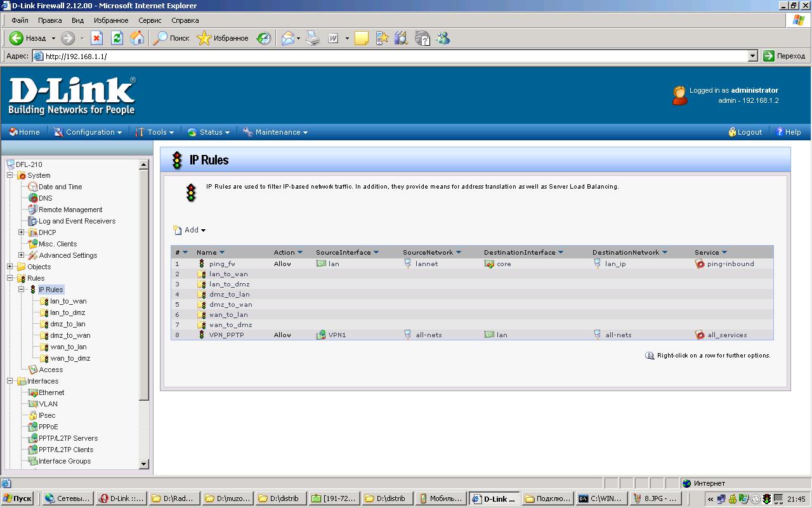
Task: Open the Status menu
Action: coord(209,132)
